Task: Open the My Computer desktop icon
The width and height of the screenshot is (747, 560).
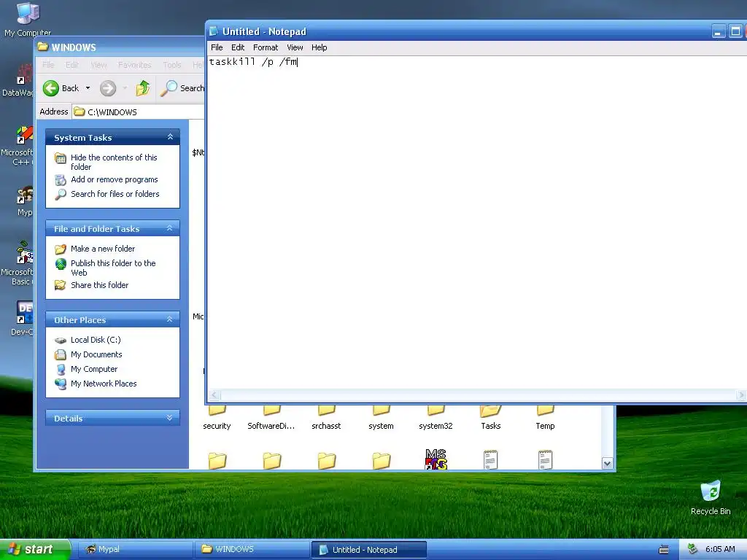Action: tap(28, 13)
